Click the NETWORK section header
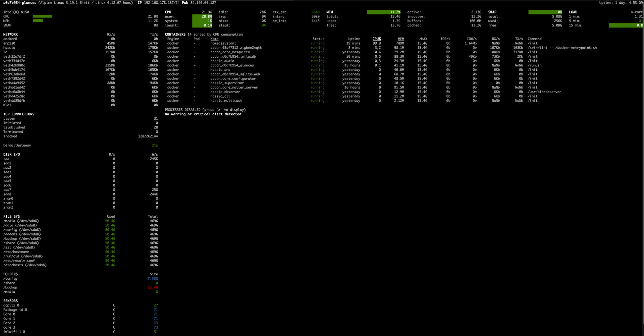Screen dimensions: 644x336 10,35
